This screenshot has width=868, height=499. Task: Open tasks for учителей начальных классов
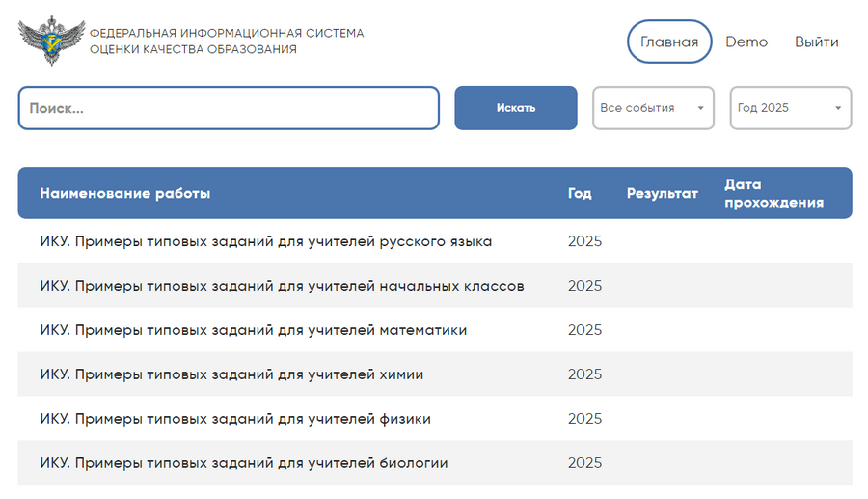[x=282, y=286]
